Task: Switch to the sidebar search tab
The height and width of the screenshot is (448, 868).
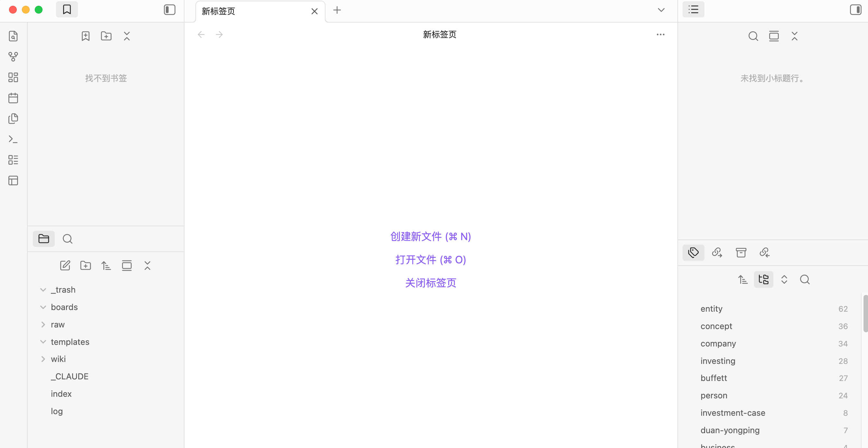Action: pos(67,239)
